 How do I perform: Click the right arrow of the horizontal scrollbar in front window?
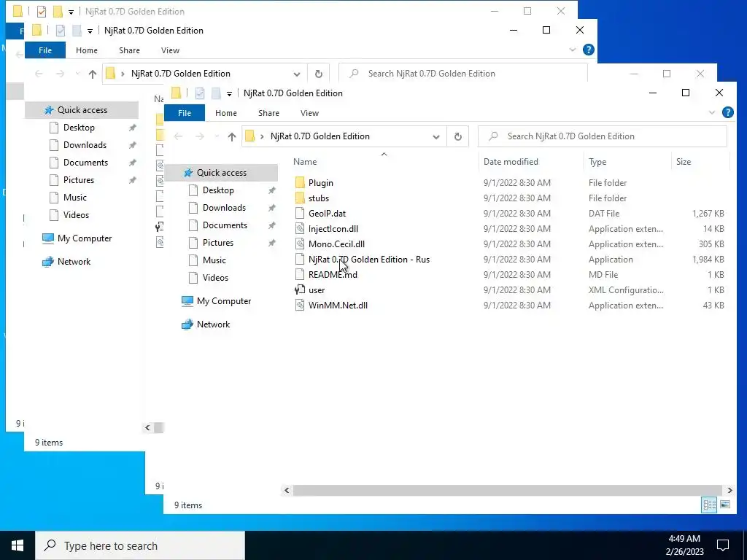729,490
